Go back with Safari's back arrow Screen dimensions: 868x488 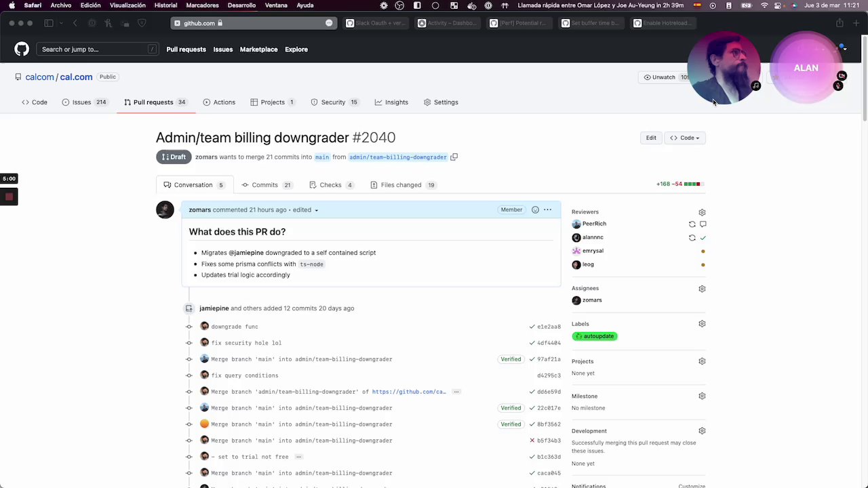(75, 23)
